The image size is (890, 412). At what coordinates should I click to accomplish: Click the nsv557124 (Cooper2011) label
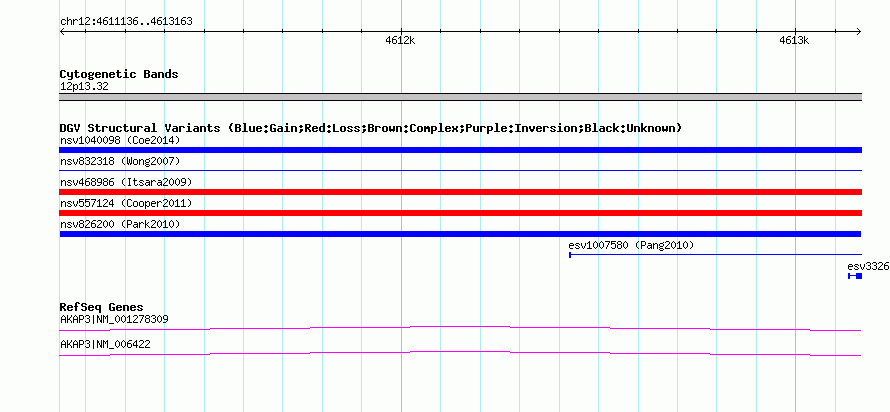tap(126, 203)
